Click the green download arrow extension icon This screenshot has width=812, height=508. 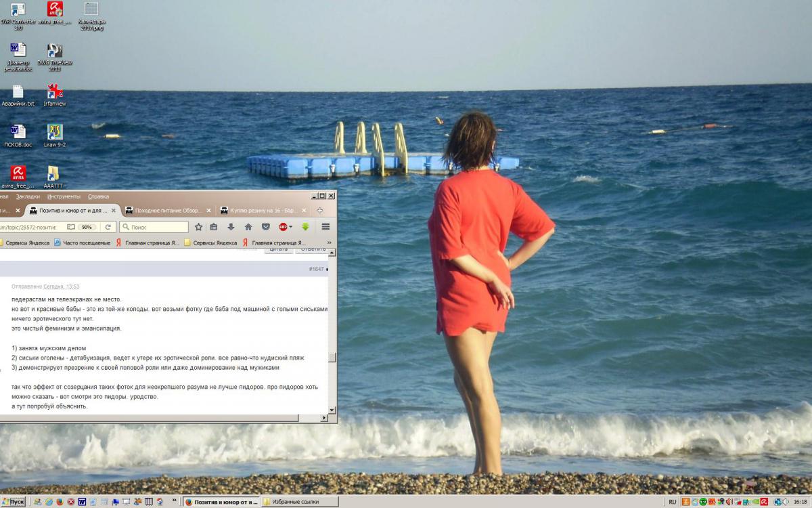coord(305,227)
